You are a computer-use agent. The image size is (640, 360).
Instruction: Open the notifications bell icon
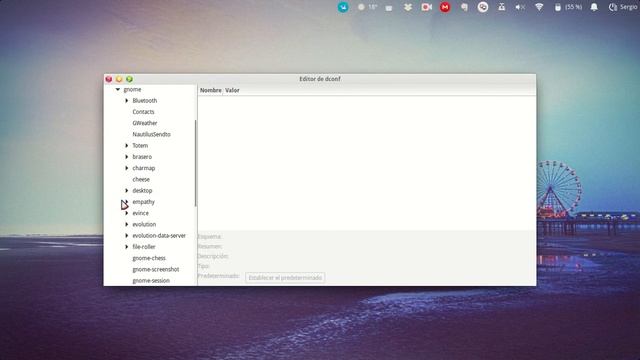594,7
